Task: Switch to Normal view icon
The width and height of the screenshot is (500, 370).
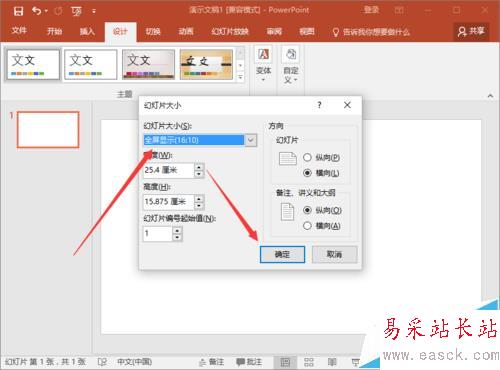Action: click(x=285, y=362)
